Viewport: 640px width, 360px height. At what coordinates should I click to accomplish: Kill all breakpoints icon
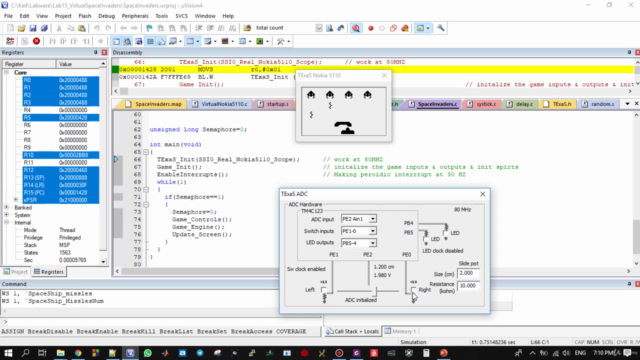(x=405, y=28)
